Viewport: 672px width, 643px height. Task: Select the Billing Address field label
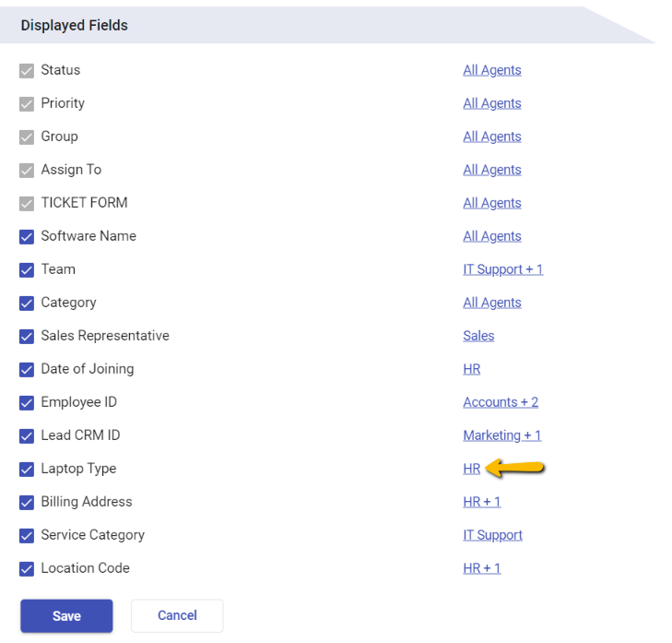coord(87,502)
